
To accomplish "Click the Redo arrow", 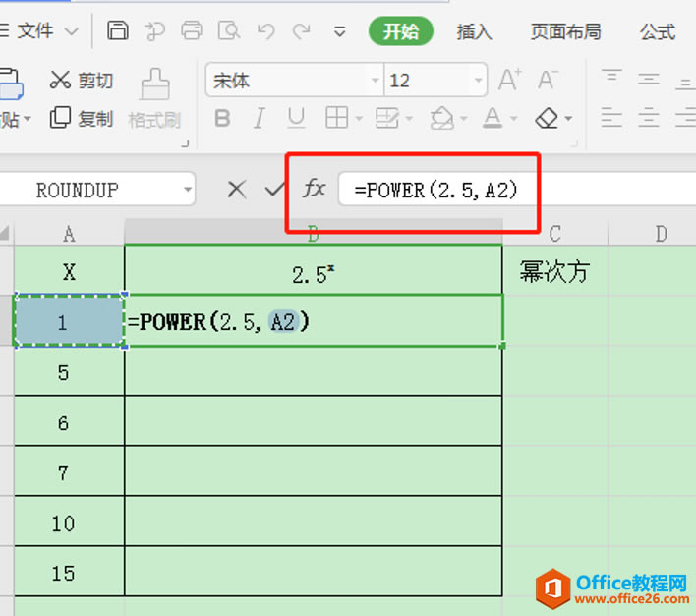I will 302,31.
